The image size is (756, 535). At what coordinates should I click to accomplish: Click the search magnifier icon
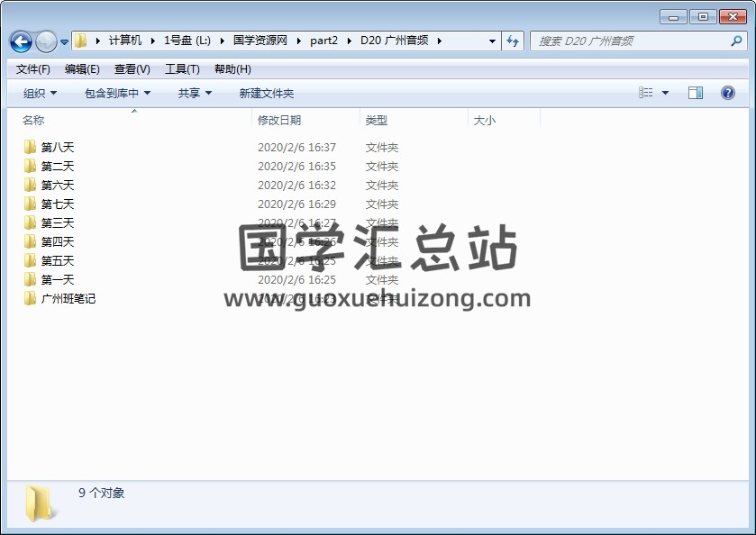[x=736, y=41]
